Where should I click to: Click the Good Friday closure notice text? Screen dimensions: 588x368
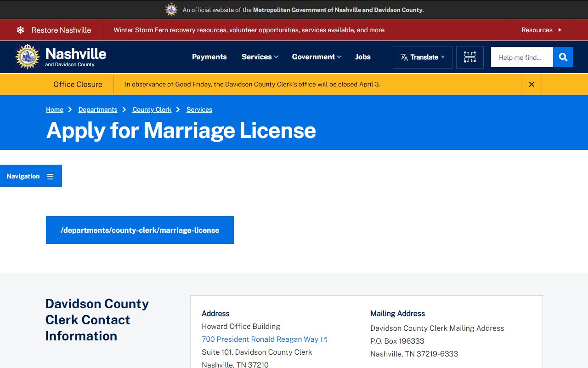[253, 84]
